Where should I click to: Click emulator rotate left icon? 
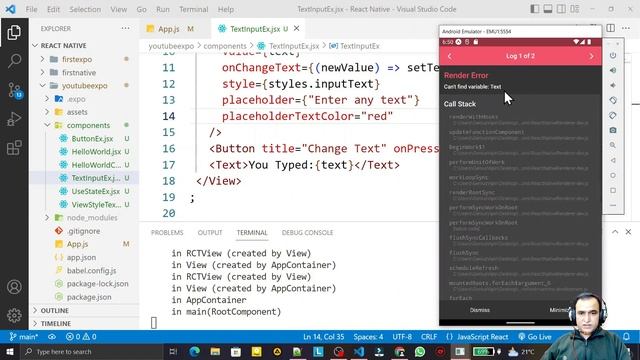613,100
